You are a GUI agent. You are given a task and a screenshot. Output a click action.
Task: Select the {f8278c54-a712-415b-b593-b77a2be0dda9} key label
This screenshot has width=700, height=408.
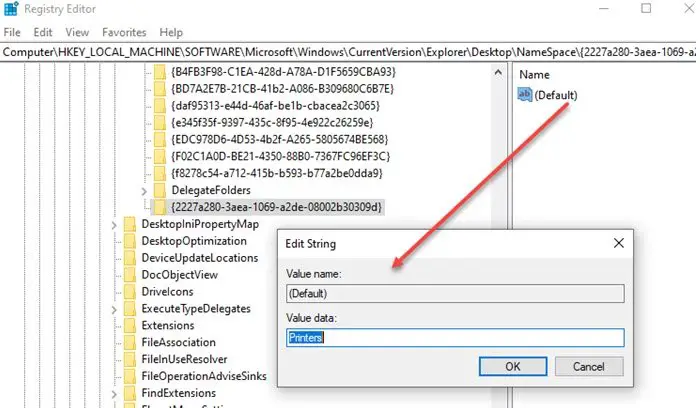click(277, 174)
